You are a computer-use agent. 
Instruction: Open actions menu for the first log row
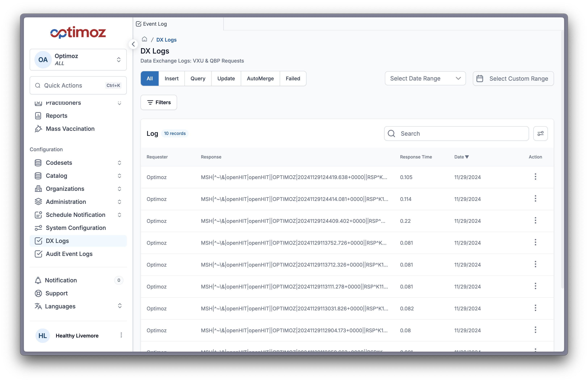click(x=535, y=177)
